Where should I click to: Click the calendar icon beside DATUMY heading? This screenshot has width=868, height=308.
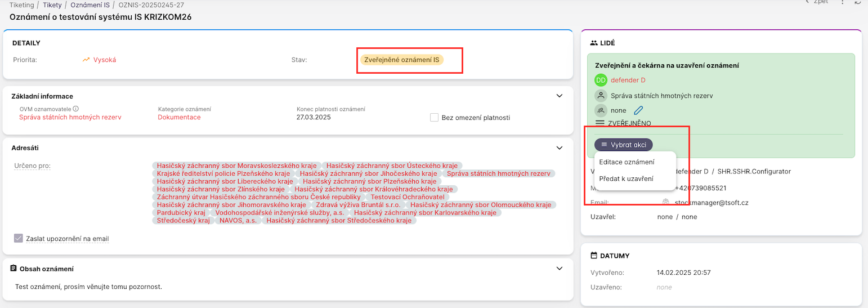[x=593, y=256]
